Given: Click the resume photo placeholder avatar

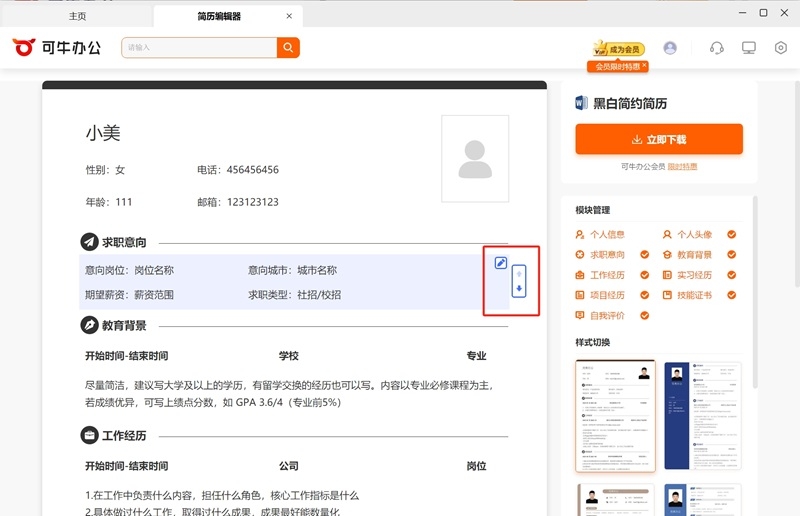Looking at the screenshot, I should point(475,159).
